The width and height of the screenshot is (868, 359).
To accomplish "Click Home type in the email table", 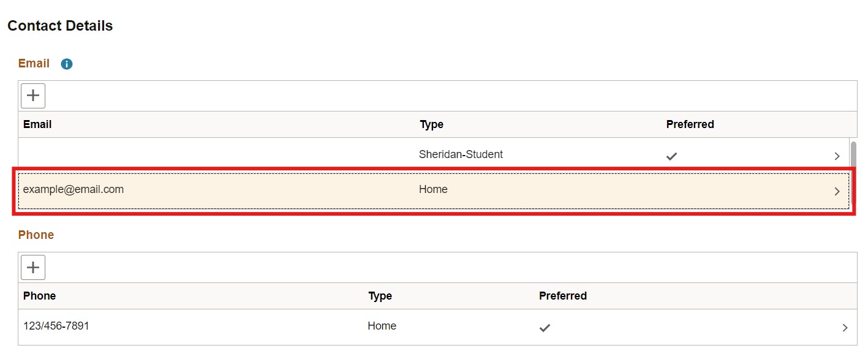I will point(433,189).
